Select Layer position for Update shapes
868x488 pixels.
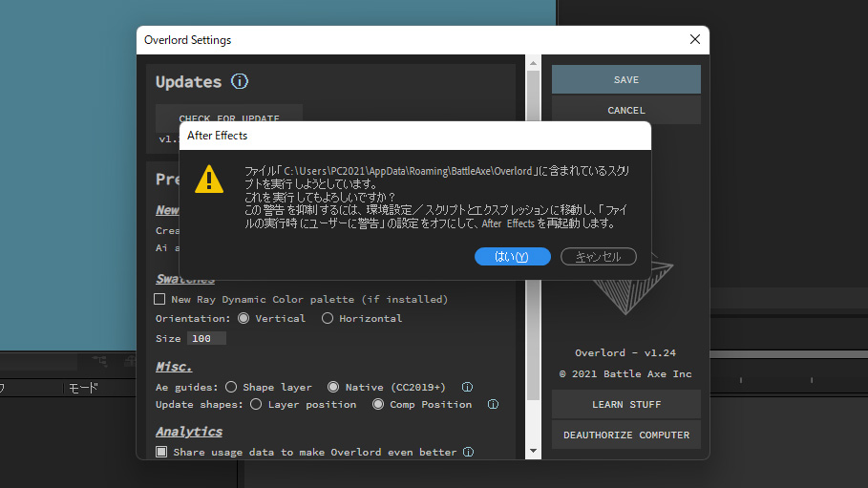256,404
